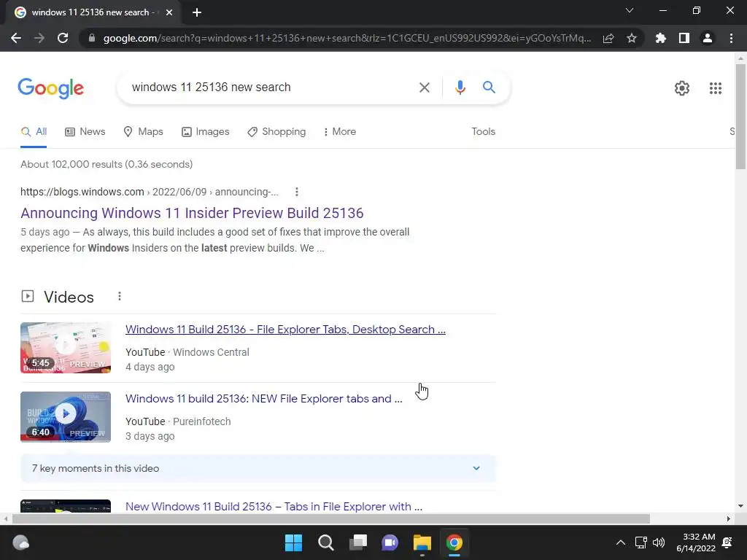This screenshot has height=560, width=747.
Task: Open the Videos section three-dot menu
Action: pos(119,297)
